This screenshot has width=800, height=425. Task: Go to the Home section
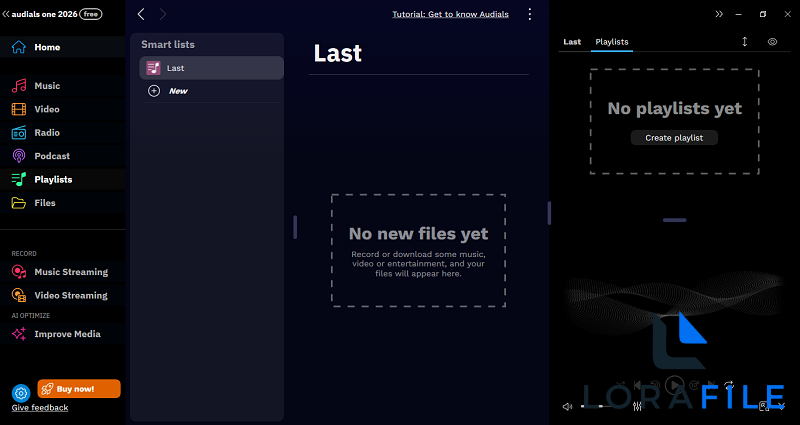click(62, 47)
